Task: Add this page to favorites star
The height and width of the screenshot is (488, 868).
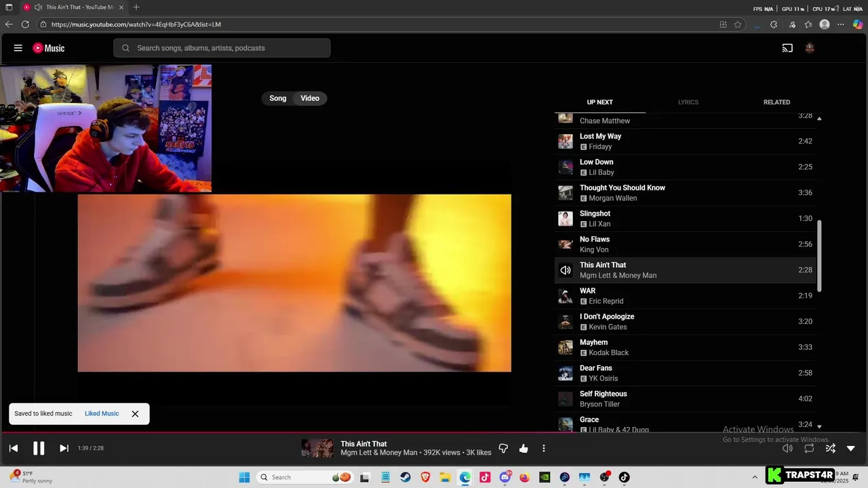Action: pos(738,24)
